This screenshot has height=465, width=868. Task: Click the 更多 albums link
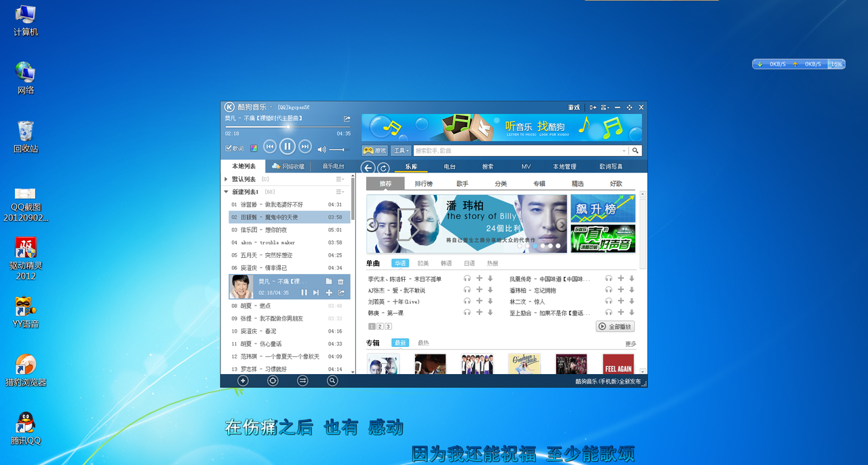pos(631,343)
